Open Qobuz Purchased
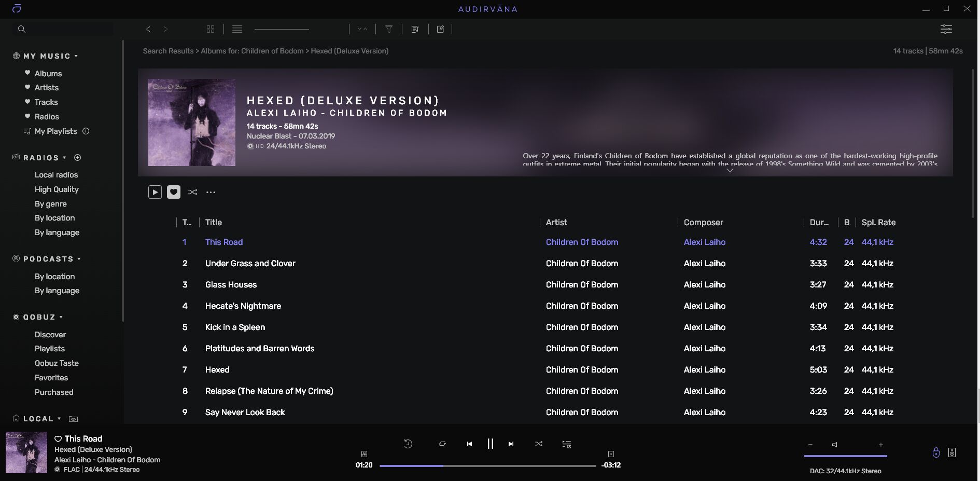 pos(54,392)
